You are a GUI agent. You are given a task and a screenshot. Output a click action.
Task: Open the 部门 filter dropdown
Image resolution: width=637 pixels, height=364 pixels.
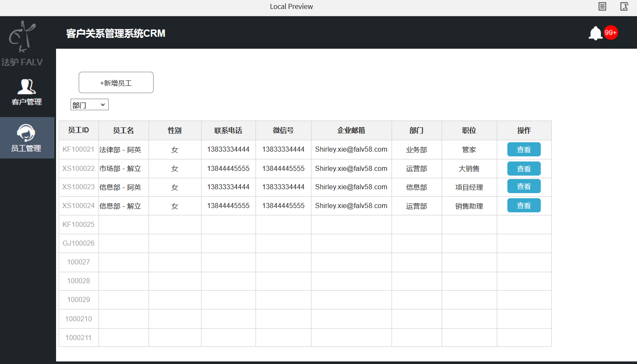click(89, 105)
